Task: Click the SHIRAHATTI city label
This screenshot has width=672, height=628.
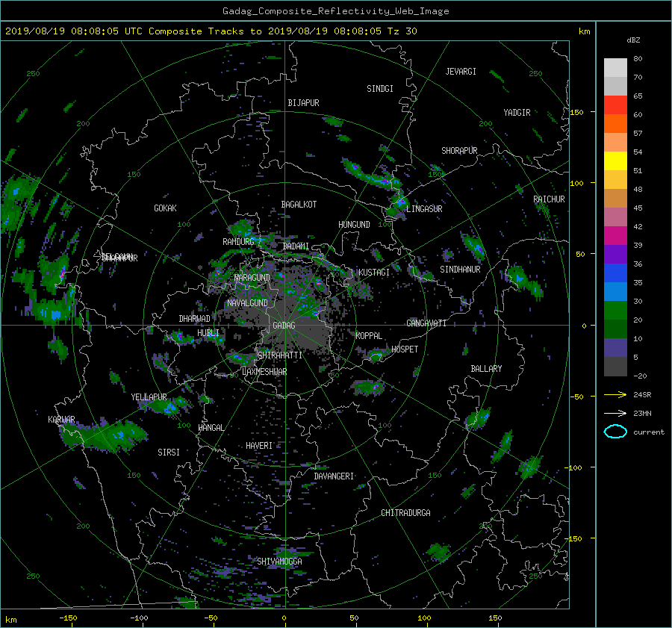Action: pyautogui.click(x=280, y=355)
